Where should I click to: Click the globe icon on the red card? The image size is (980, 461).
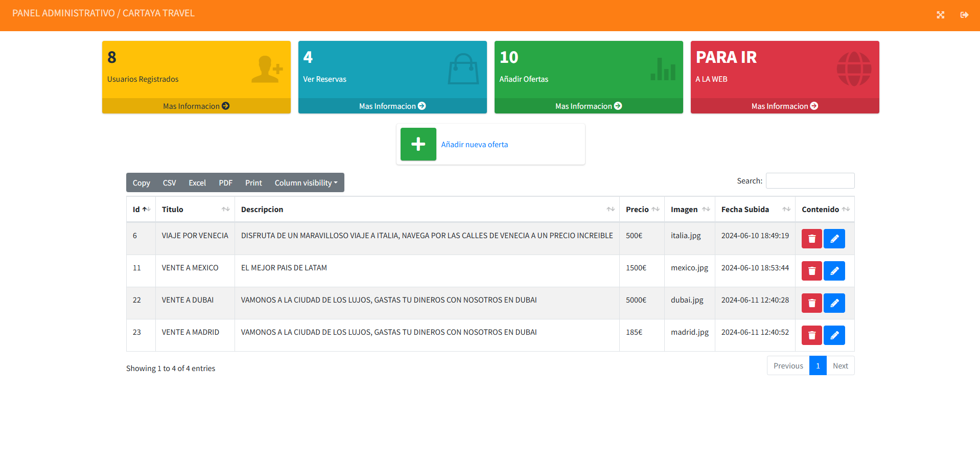pos(854,69)
